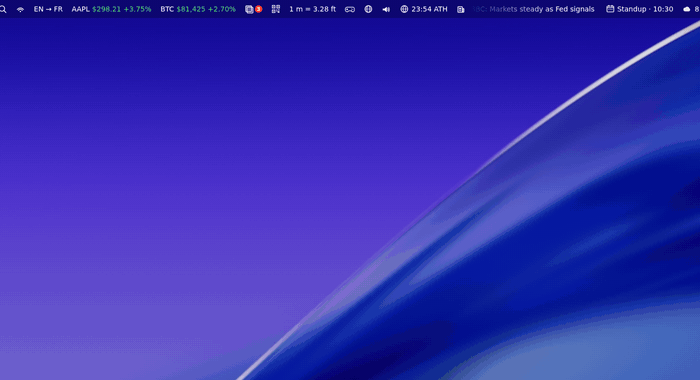Open the EN → FR translator item
Viewport: 700px width, 380px height.
[x=48, y=9]
